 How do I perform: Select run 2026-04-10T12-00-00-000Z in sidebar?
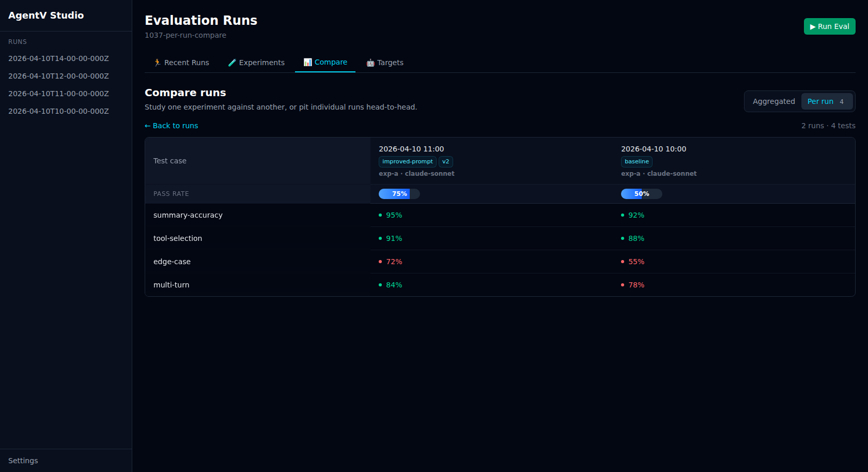click(58, 76)
